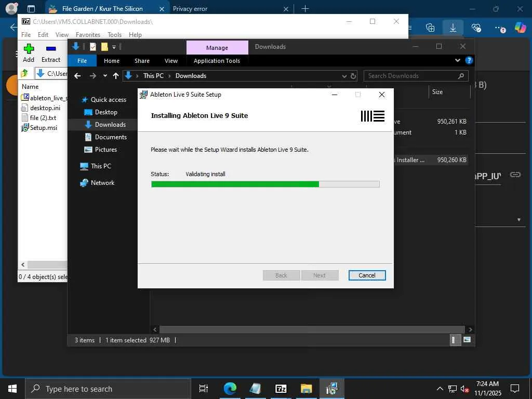Click Downloads in Explorer address bar
532x399 pixels.
191,76
